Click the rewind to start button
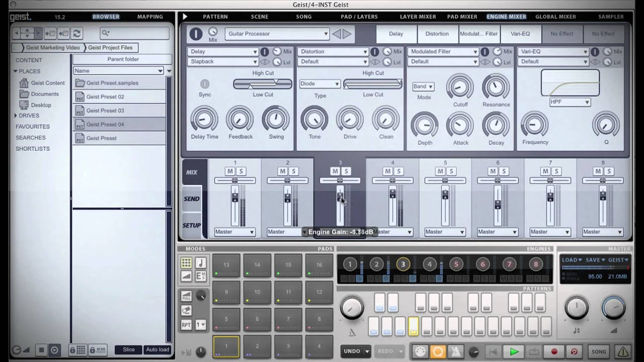This screenshot has width=644, height=362. 494,351
